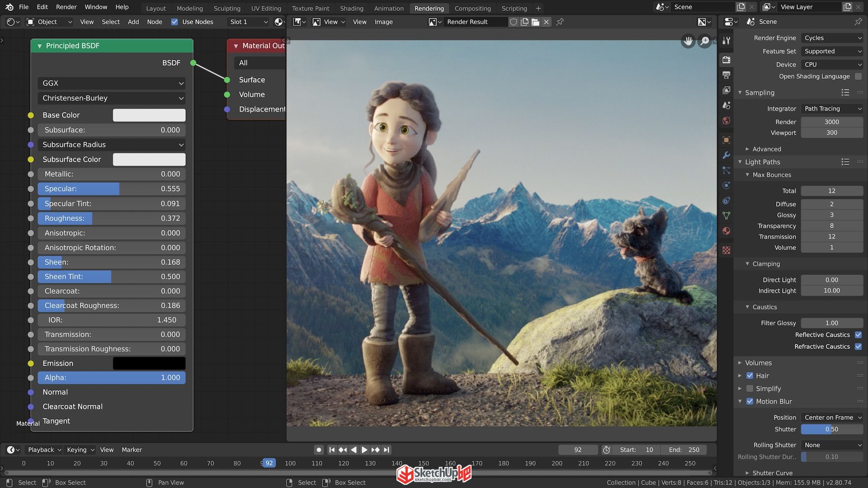Viewport: 868px width, 488px height.
Task: Toggle use preview range (clock icon)
Action: (x=607, y=450)
